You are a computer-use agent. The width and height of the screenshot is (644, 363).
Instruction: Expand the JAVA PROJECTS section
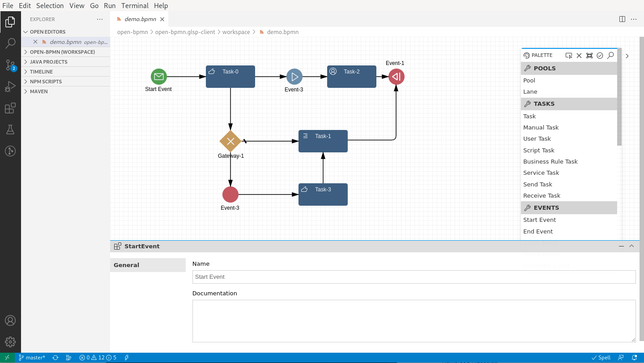coord(49,62)
